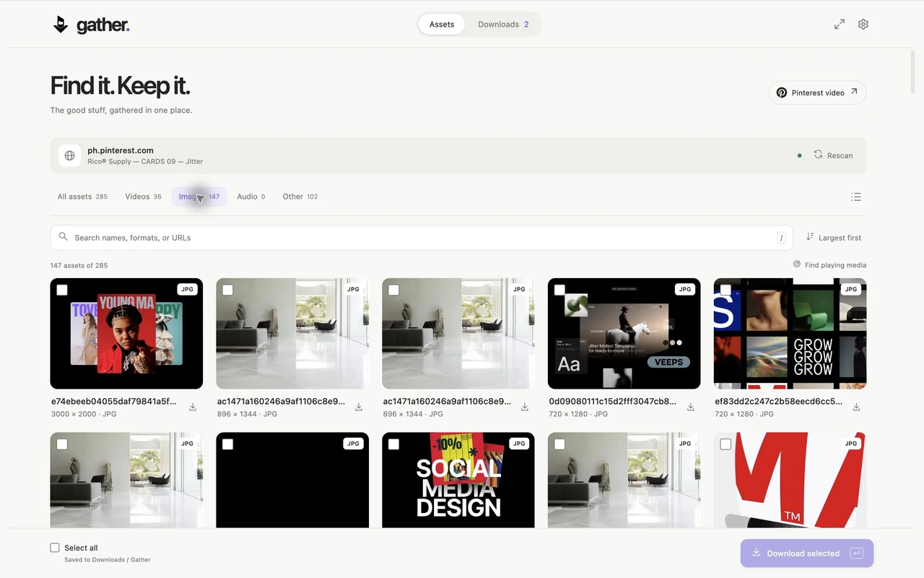
Task: Click the '3000 × 2000 · JPG' size text
Action: tap(84, 414)
